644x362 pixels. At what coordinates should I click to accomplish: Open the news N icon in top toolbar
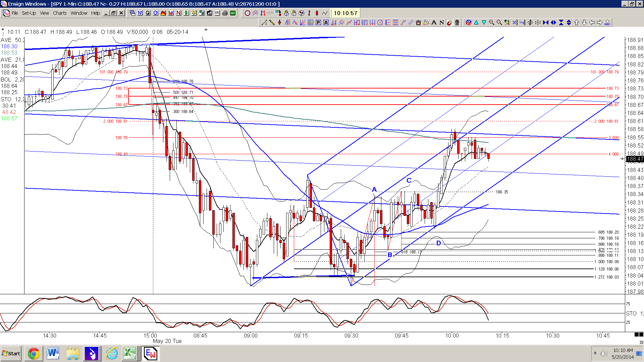[178, 13]
